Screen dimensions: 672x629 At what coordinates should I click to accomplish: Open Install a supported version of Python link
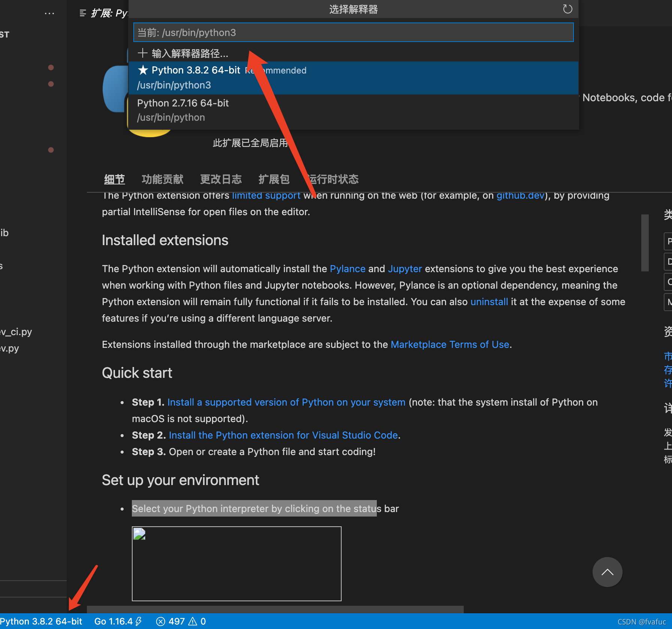coord(286,402)
